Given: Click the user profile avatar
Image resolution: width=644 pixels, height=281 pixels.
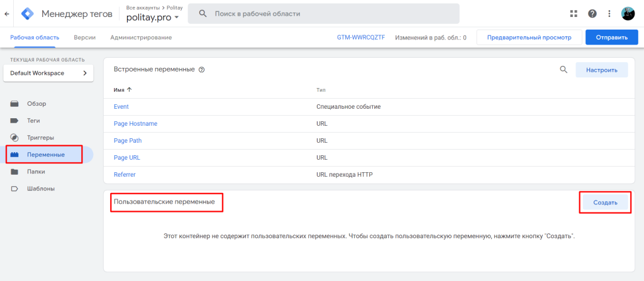Looking at the screenshot, I should [628, 14].
